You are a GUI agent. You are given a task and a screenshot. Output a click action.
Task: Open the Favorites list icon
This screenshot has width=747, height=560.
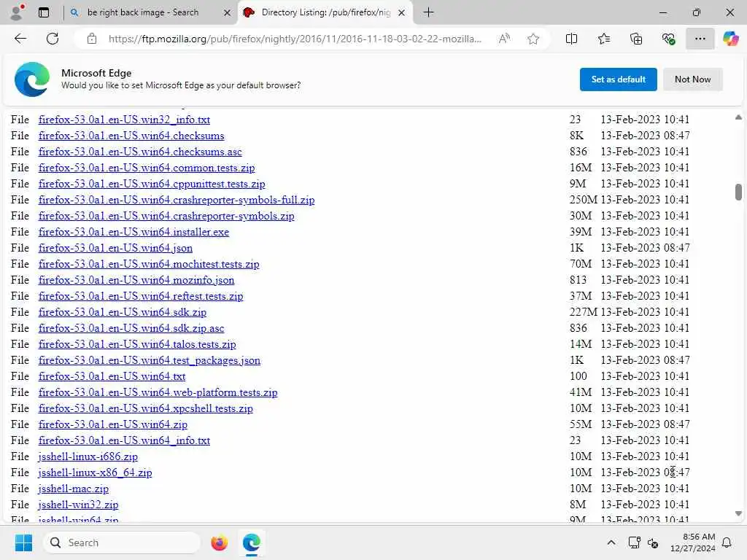click(603, 39)
